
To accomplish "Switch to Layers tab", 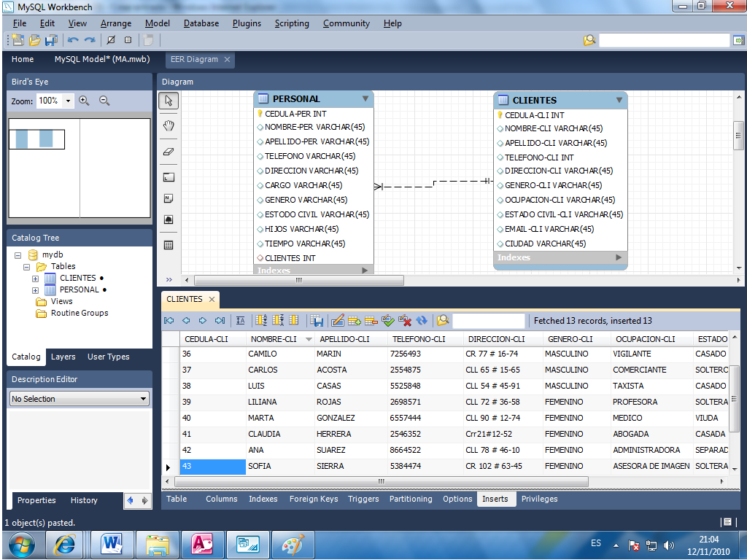I will click(x=63, y=357).
